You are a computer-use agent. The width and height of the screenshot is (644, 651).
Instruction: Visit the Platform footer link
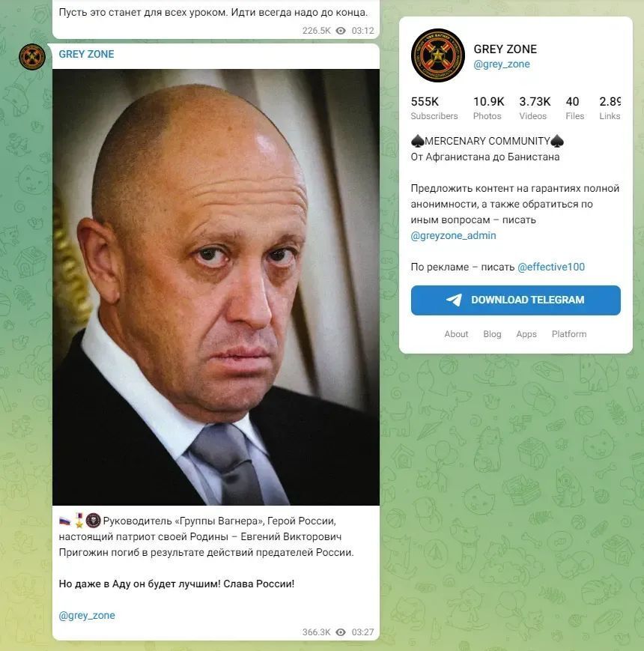569,334
